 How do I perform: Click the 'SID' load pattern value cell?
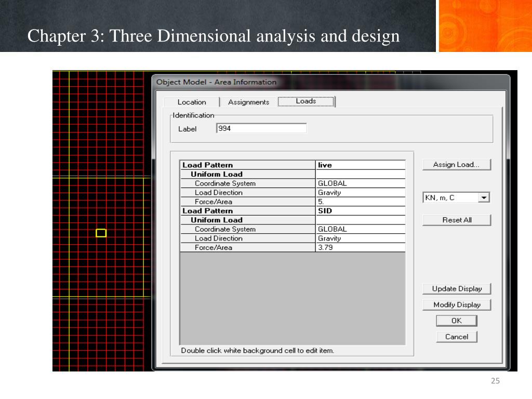360,211
